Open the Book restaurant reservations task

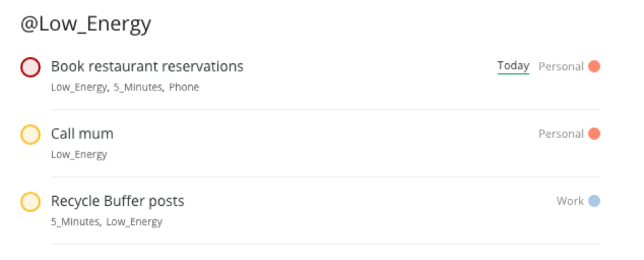[x=147, y=66]
